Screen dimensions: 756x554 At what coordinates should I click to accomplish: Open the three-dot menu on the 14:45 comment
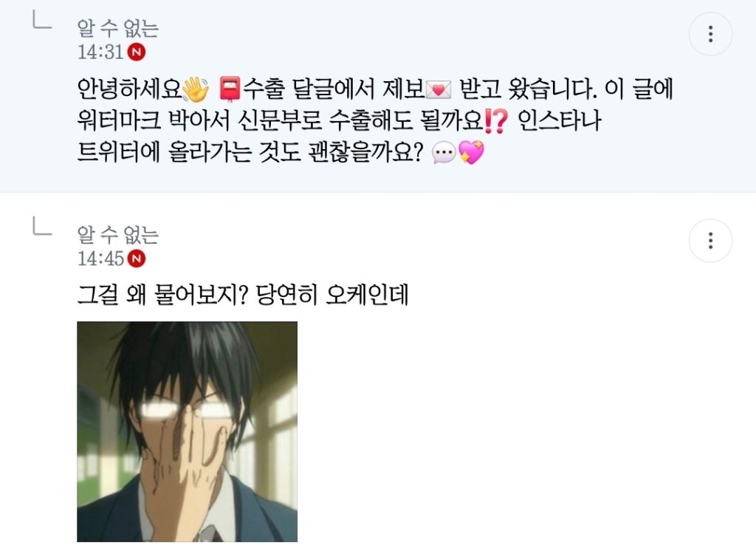tap(710, 240)
